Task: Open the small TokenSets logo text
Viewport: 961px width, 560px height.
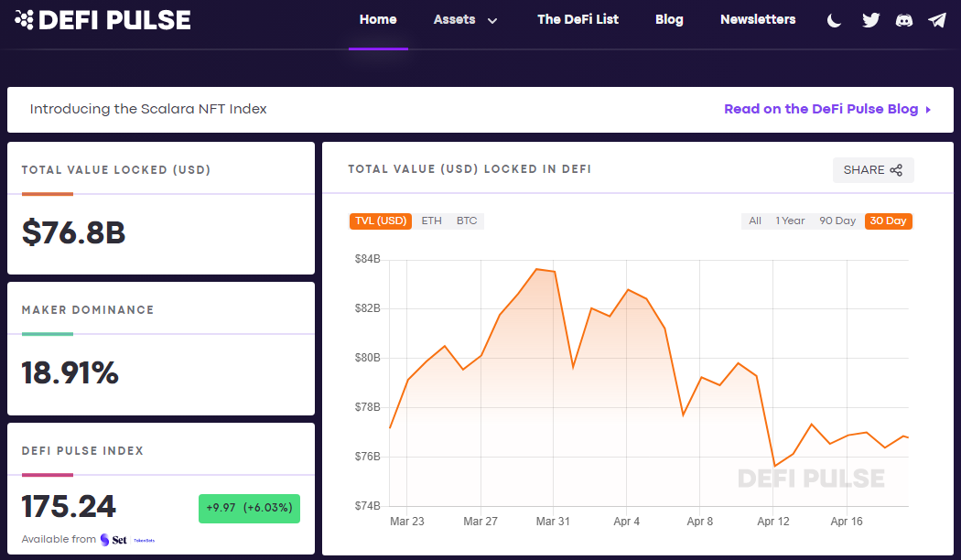Action: (145, 541)
